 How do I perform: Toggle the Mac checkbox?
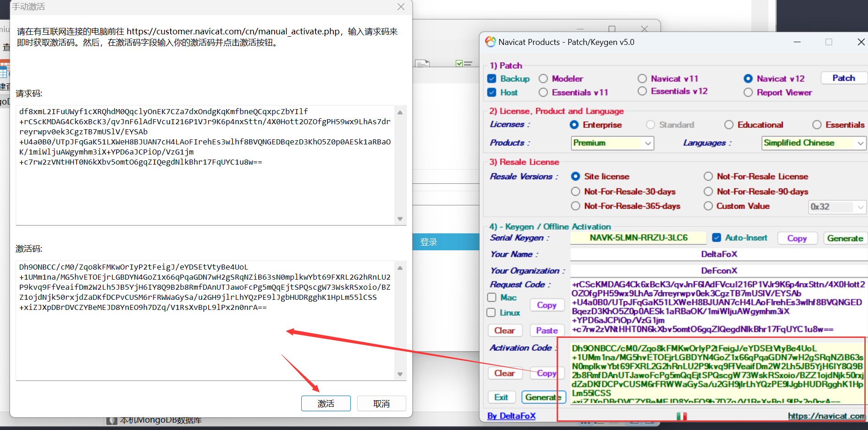492,297
